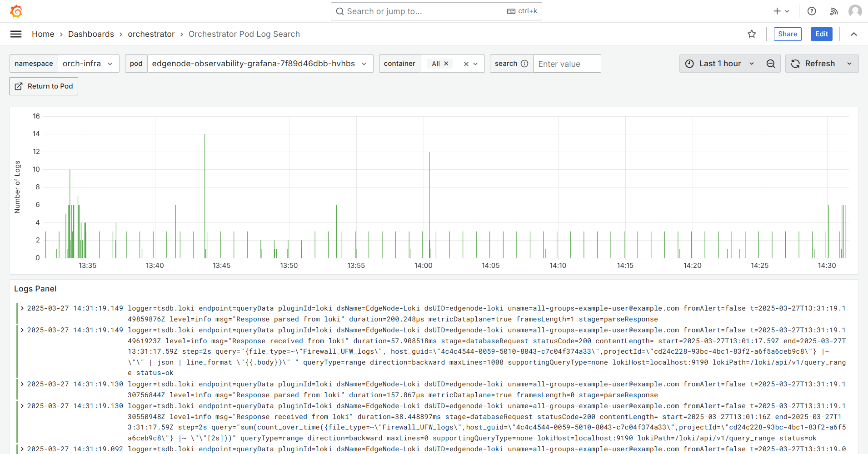Star this dashboard as favorite
The width and height of the screenshot is (868, 454).
(x=752, y=34)
